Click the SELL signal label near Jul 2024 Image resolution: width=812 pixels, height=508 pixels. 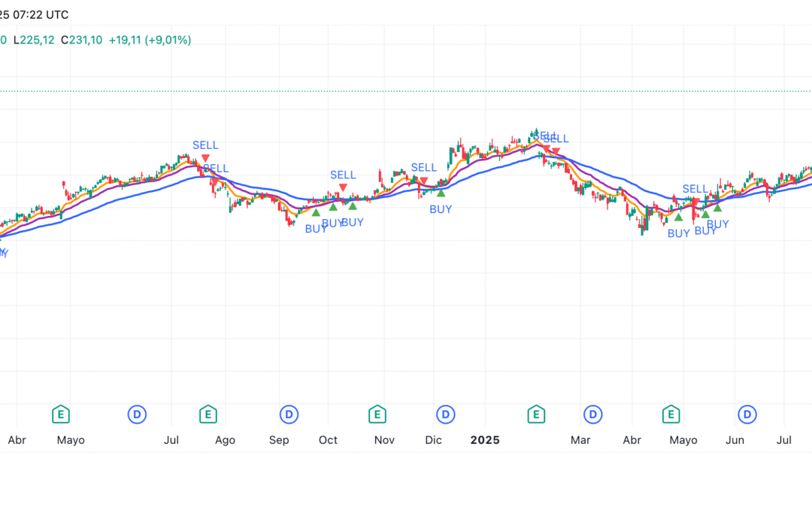point(205,144)
